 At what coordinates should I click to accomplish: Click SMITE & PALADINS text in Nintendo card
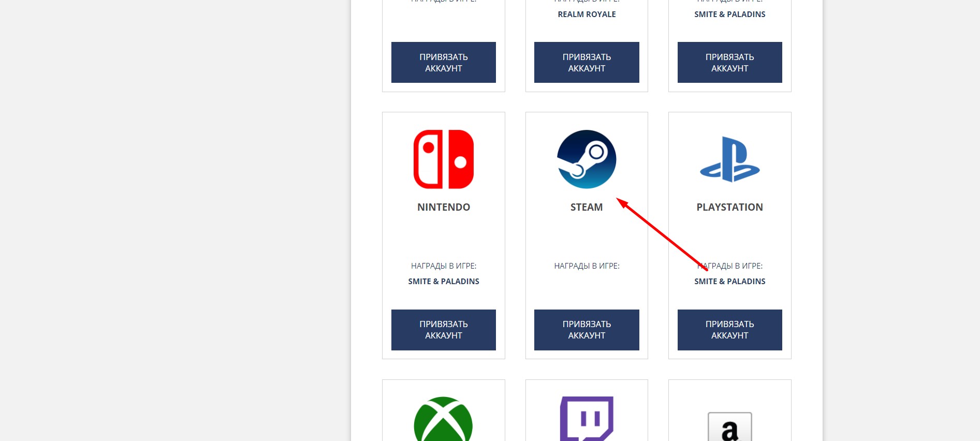tap(444, 282)
